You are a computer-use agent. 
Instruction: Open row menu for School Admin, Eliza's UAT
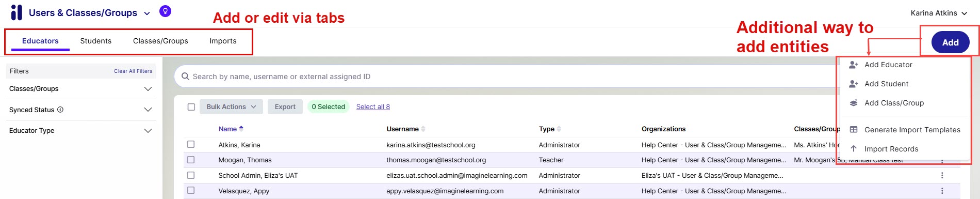coord(942,176)
